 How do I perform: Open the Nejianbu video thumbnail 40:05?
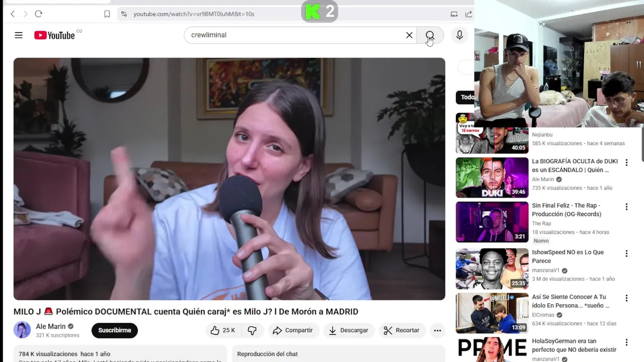point(492,133)
